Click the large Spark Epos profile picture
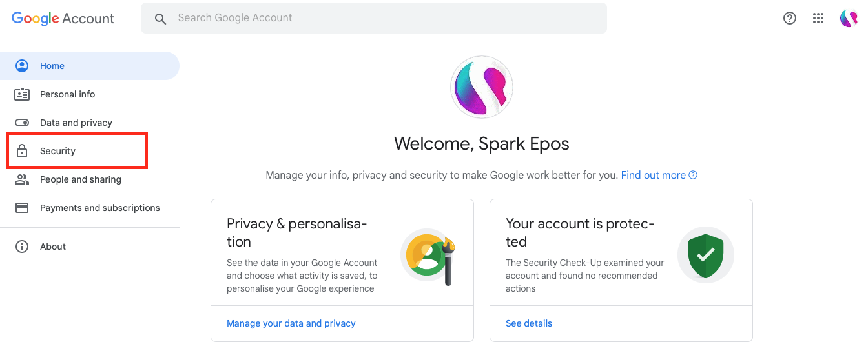The image size is (868, 353). click(482, 87)
